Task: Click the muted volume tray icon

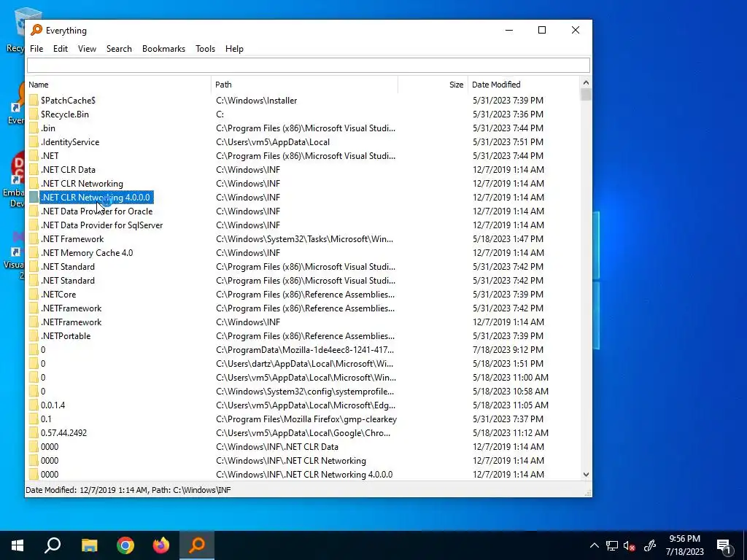Action: coord(629,545)
